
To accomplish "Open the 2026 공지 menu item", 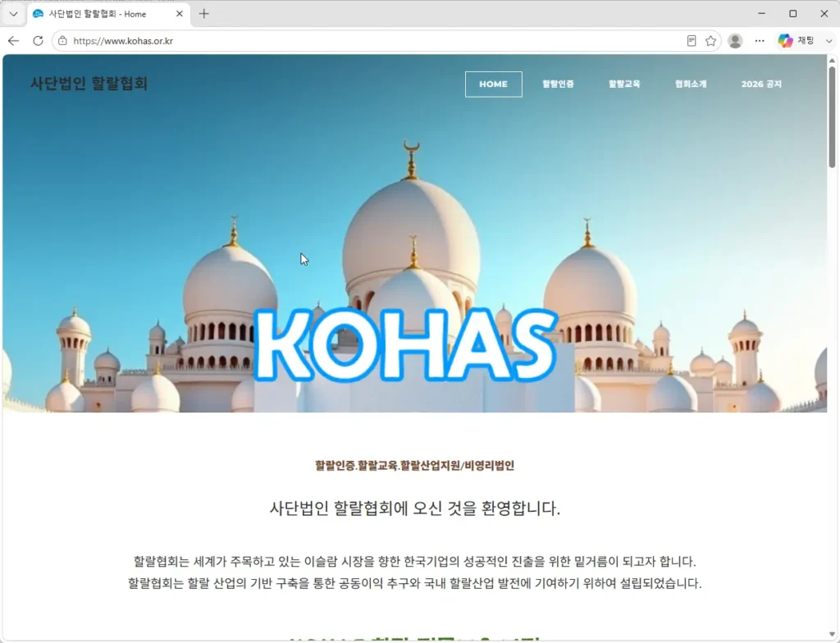I will point(761,84).
